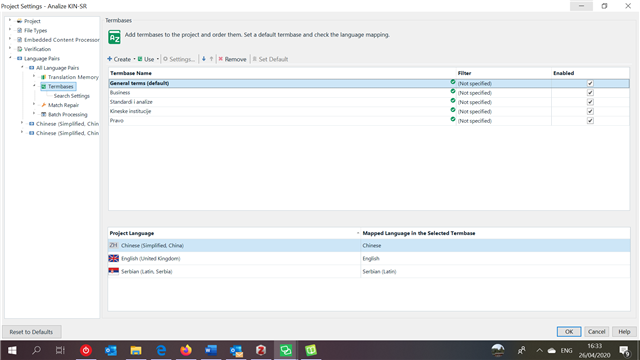Screen dimensions: 640x360
Task: Sort by the Termbase Name column header
Action: click(282, 73)
